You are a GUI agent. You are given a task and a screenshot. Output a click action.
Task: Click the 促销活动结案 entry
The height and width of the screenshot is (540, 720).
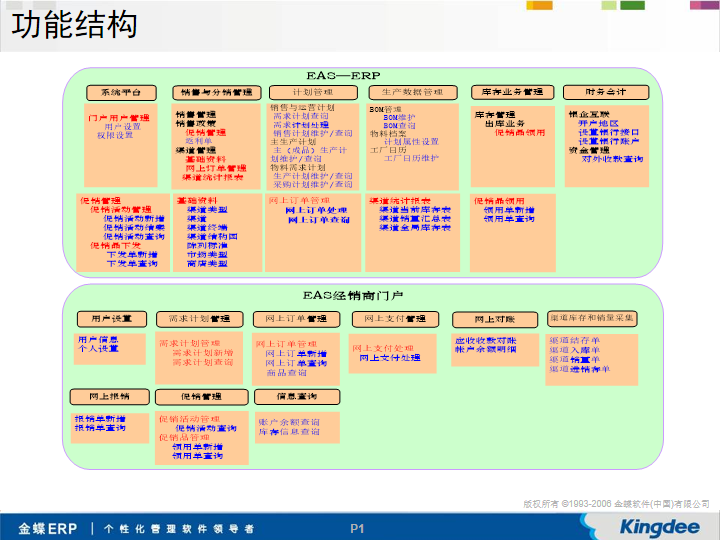click(x=134, y=227)
